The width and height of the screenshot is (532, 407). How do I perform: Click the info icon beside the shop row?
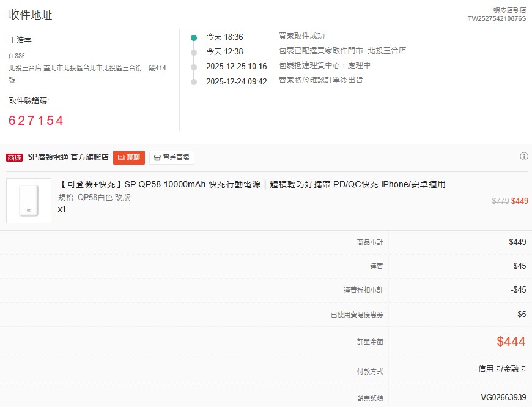coord(524,157)
